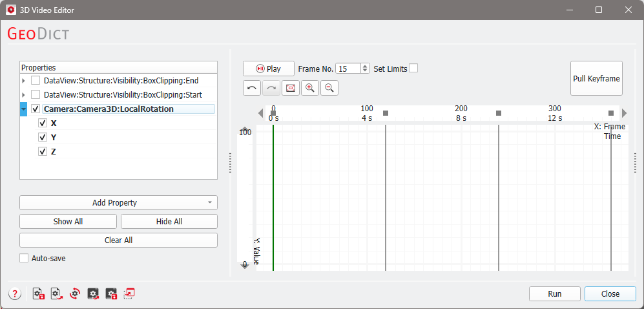Click the Run button
644x309 pixels.
[555, 293]
